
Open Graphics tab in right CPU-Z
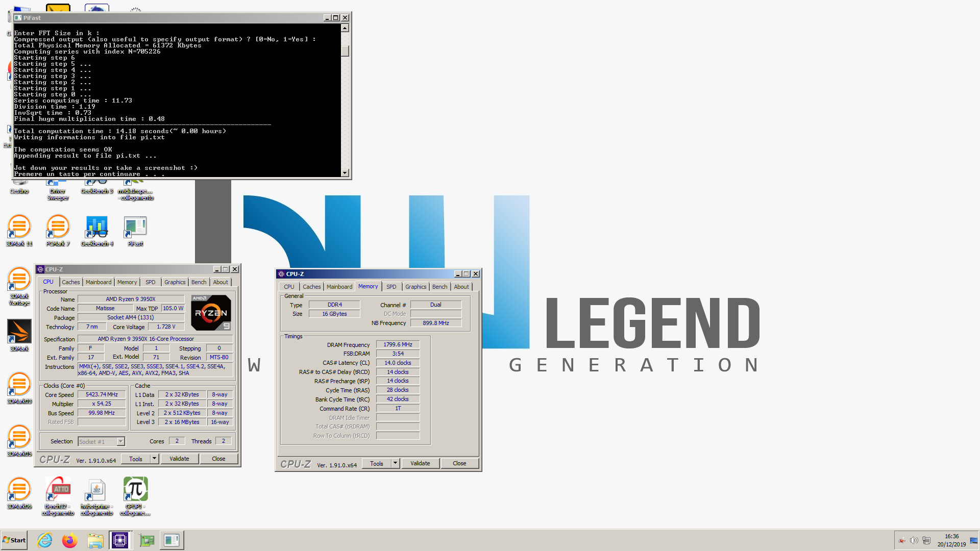tap(416, 287)
